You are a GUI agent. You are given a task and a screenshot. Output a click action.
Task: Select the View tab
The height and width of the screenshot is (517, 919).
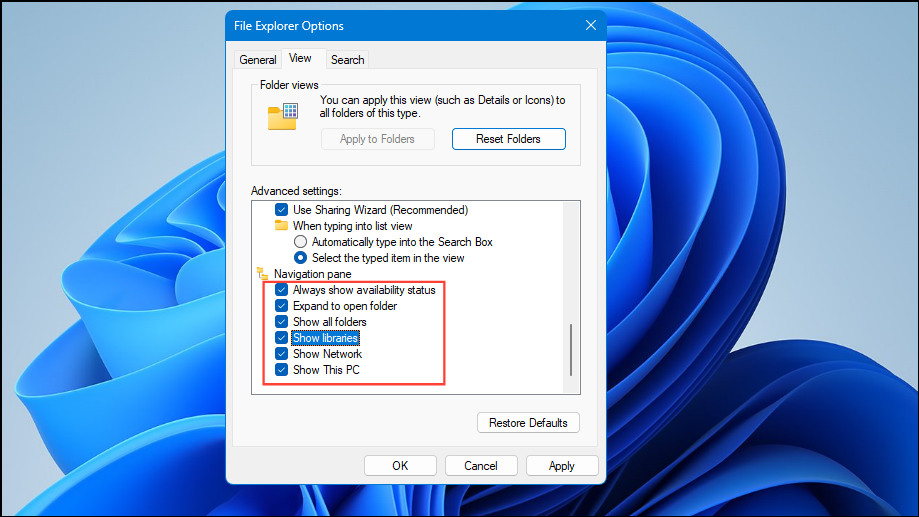(300, 58)
